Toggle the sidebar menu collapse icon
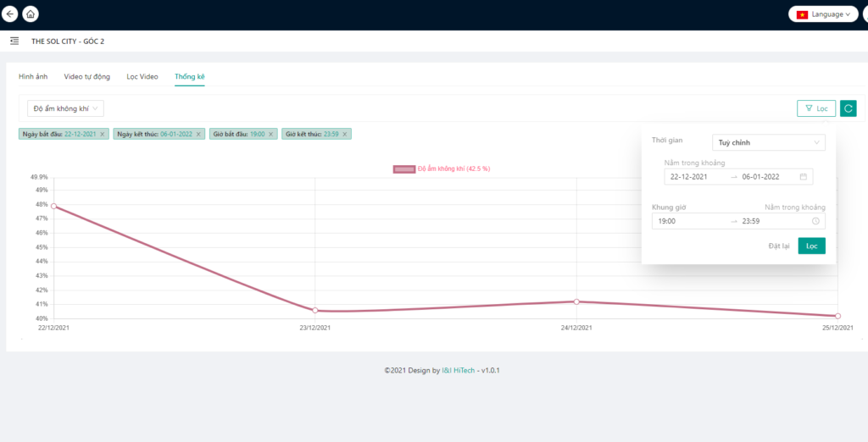868x442 pixels. coord(14,41)
